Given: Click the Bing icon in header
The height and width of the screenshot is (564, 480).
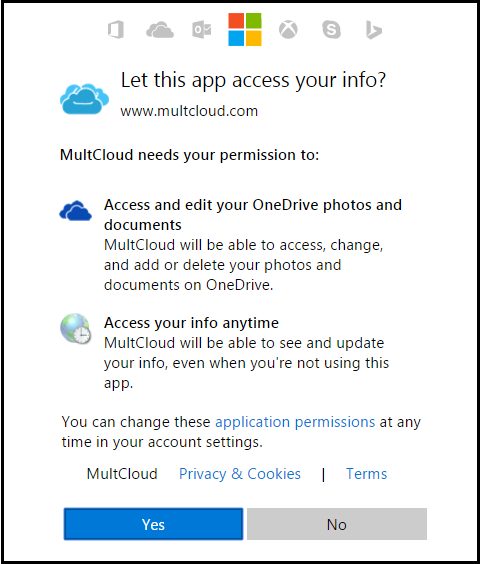Looking at the screenshot, I should [373, 29].
